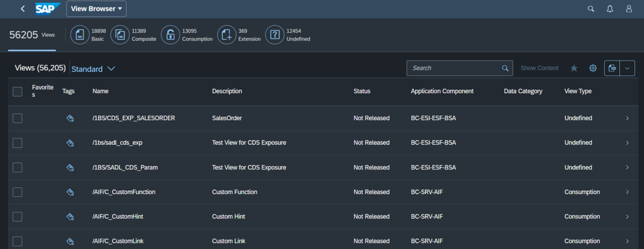Viewport: 644px width, 249px height.
Task: Click Undefined view type for /1bs/sadl_cds_exp
Action: point(579,143)
